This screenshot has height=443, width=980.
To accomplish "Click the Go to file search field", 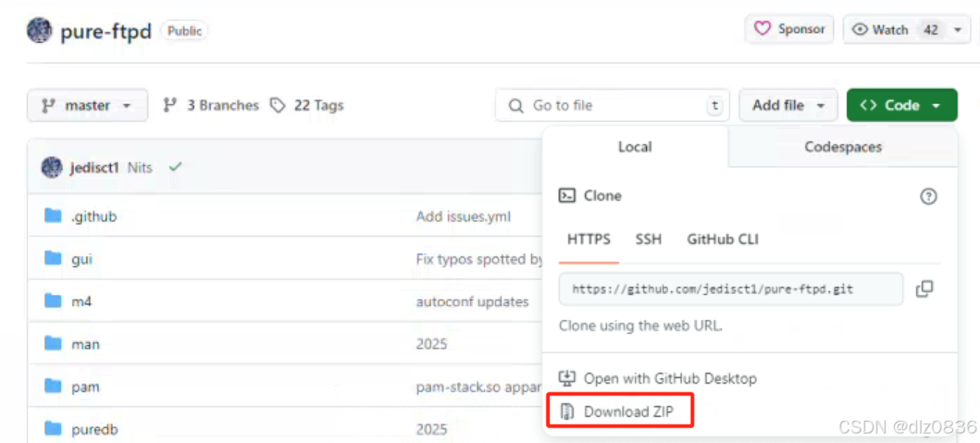I will (x=612, y=106).
